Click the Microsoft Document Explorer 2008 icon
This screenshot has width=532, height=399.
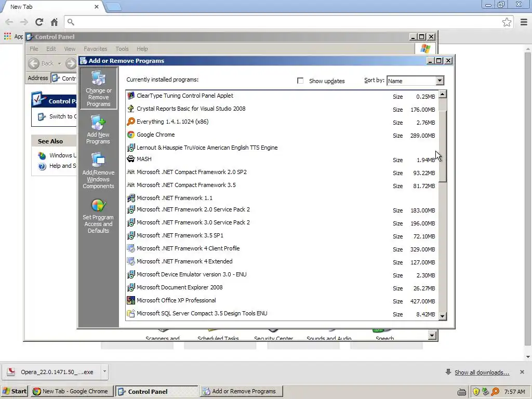pyautogui.click(x=130, y=287)
